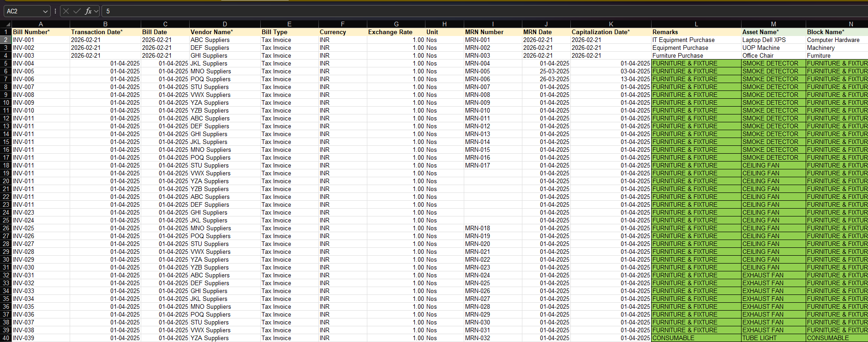
Task: Select column B header
Action: pyautogui.click(x=105, y=24)
